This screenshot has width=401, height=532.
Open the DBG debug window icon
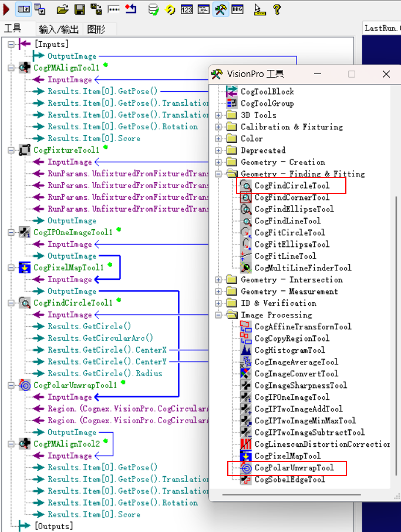coord(237,9)
